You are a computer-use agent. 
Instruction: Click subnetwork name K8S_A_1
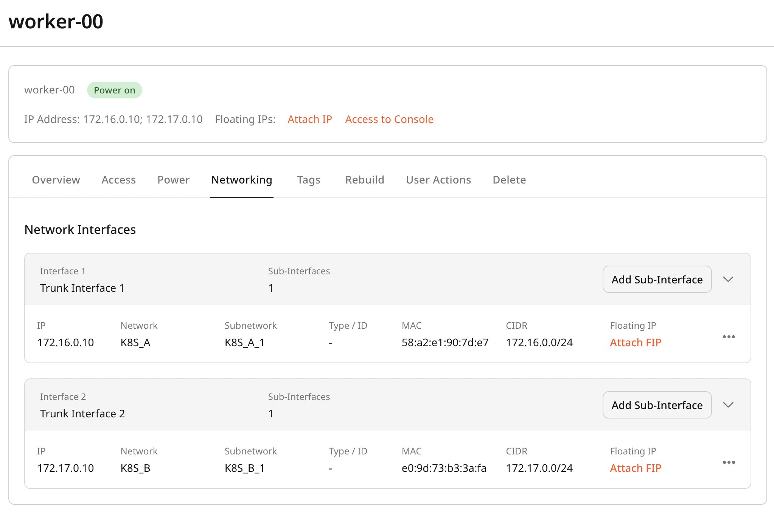[244, 342]
